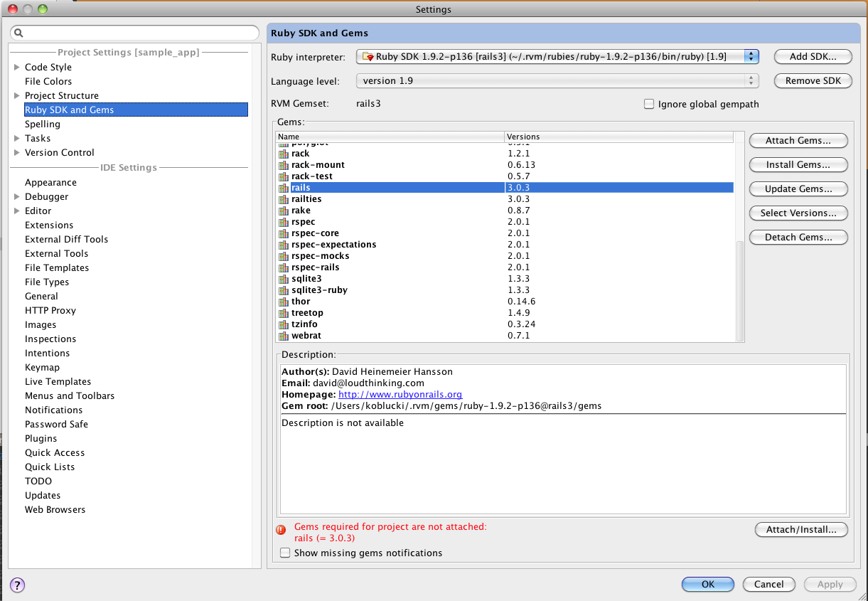Click the gem icon beside railties
Screen dimensions: 868x601
pyautogui.click(x=283, y=199)
